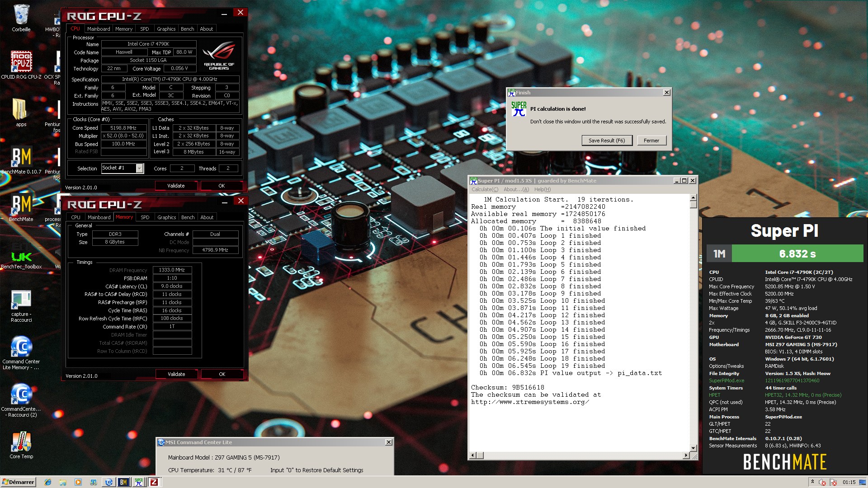868x488 pixels.
Task: Open the Corbeille recycle bin icon
Action: tap(21, 18)
